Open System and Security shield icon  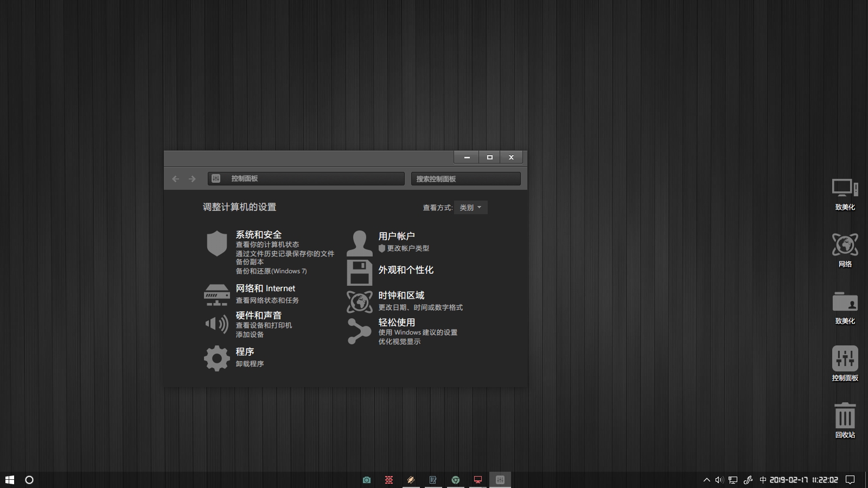point(216,243)
